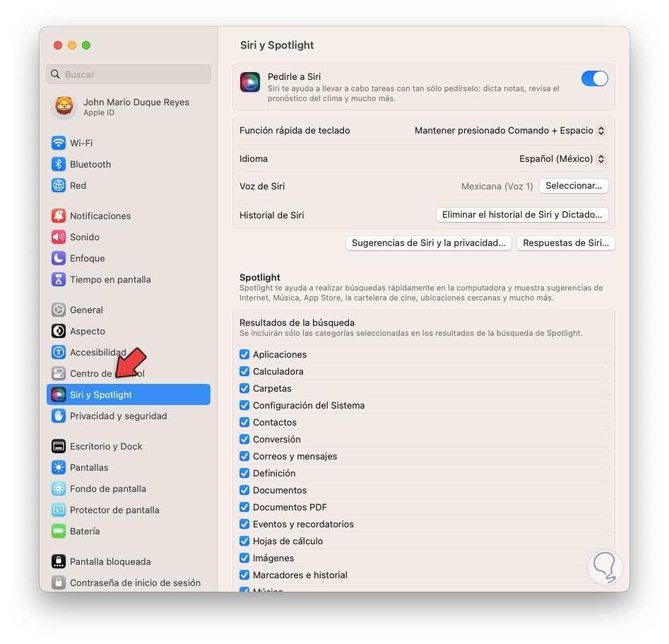This screenshot has width=669, height=644.
Task: Click the Seleccionar... voice button
Action: [574, 186]
